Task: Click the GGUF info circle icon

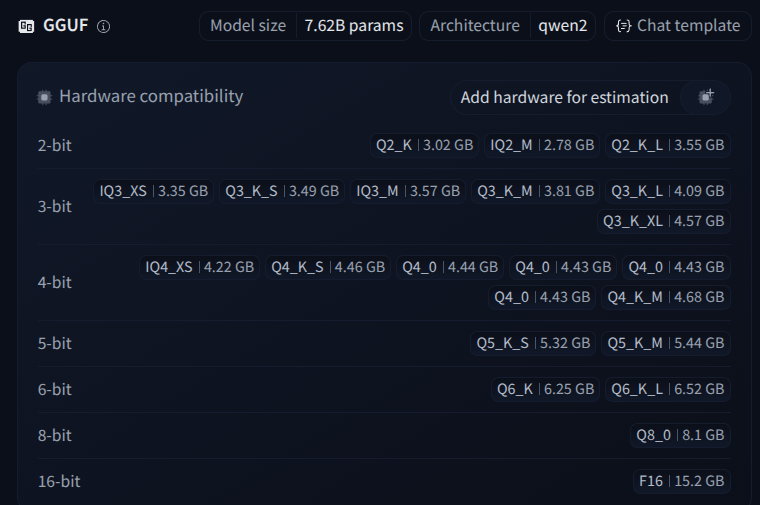Action: [104, 27]
